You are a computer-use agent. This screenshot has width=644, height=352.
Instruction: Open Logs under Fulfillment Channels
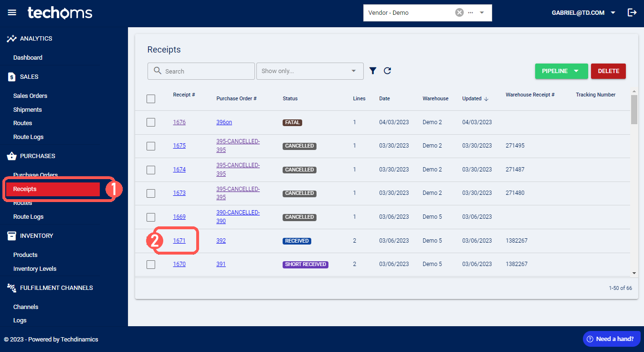[20, 320]
